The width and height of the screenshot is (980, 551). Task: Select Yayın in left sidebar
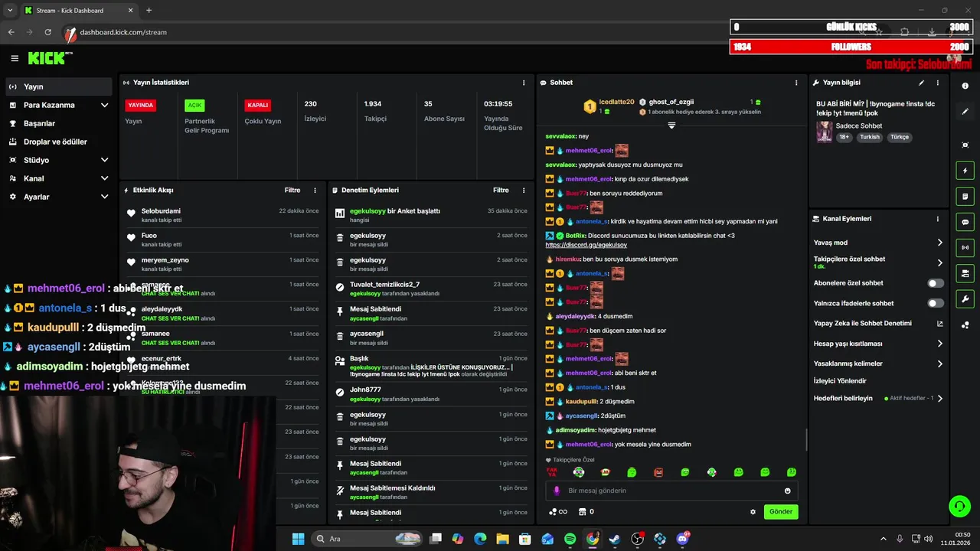point(59,86)
